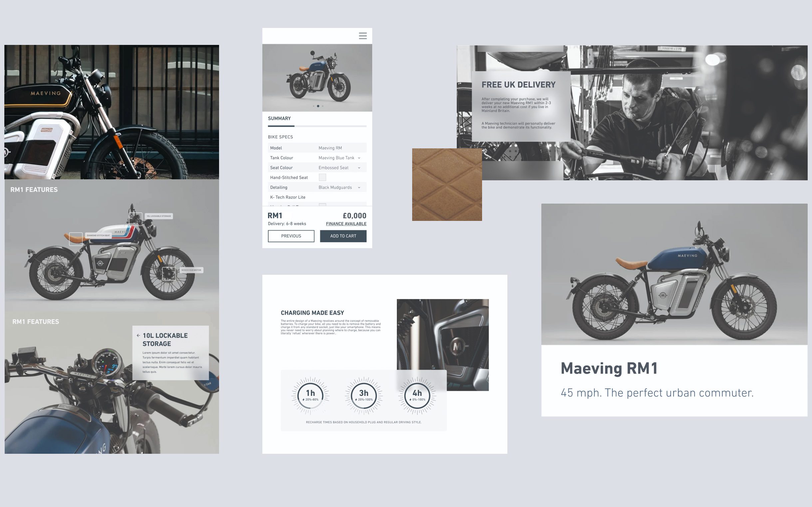Go to the third carousel dot
Screen dimensions: 812x507
point(323,106)
